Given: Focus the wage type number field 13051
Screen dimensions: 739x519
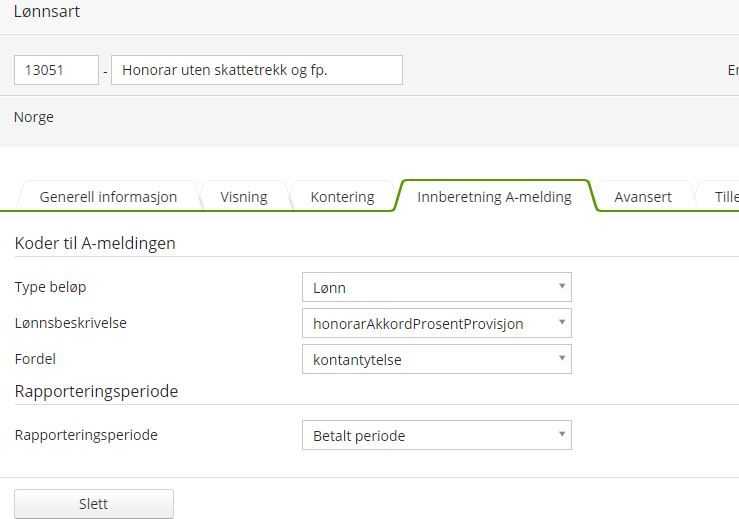Looking at the screenshot, I should click(57, 70).
